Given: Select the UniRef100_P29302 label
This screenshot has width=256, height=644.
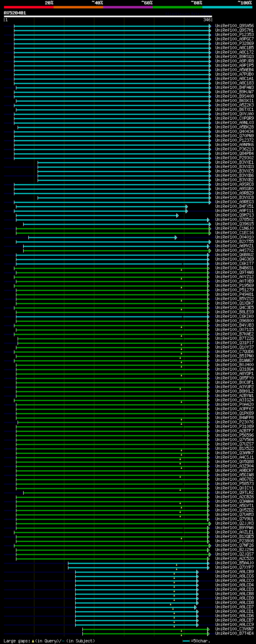Looking at the screenshot, I should pyautogui.click(x=234, y=158).
